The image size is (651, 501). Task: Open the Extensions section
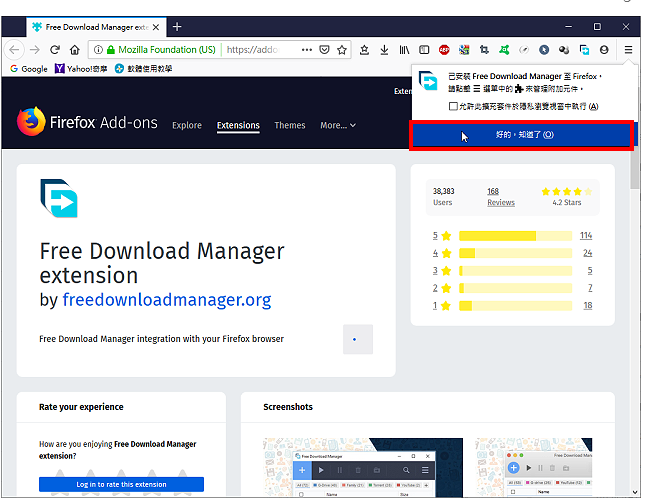238,125
